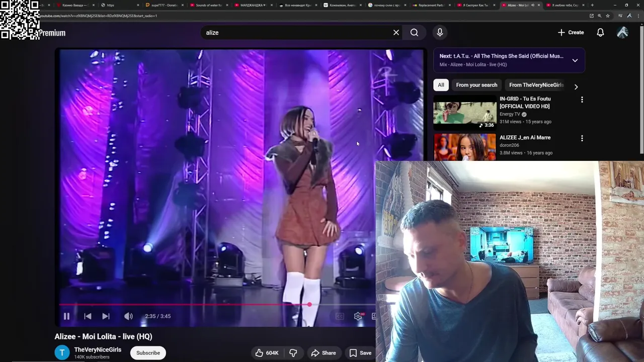Open the ALIZEE J_en Ai Marre thumbnail

tap(465, 147)
